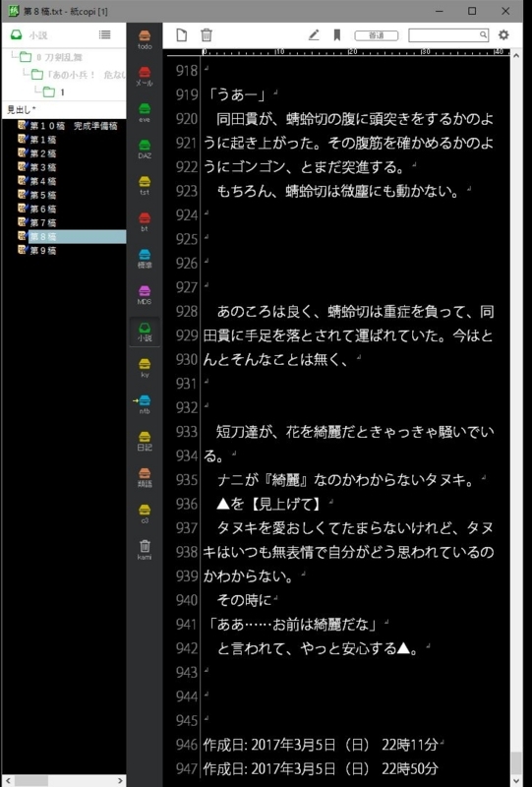The image size is (532, 787).
Task: Click left arrow of horizontal scrollbar
Action: tap(8, 780)
